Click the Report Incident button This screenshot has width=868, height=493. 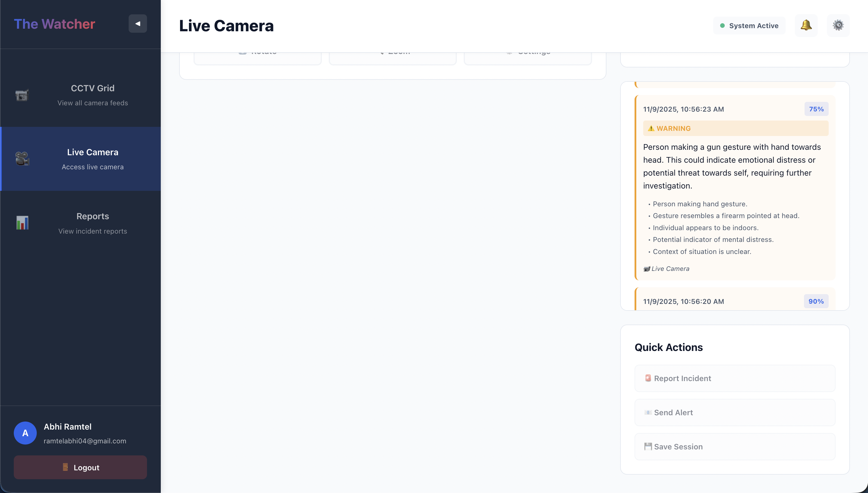click(x=734, y=378)
